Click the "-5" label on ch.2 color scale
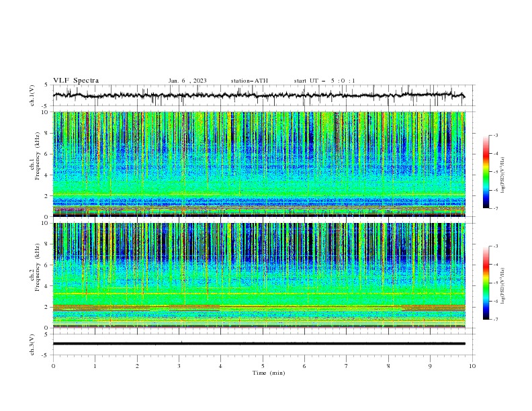Image resolution: width=532 pixels, height=411 pixels. (495, 283)
